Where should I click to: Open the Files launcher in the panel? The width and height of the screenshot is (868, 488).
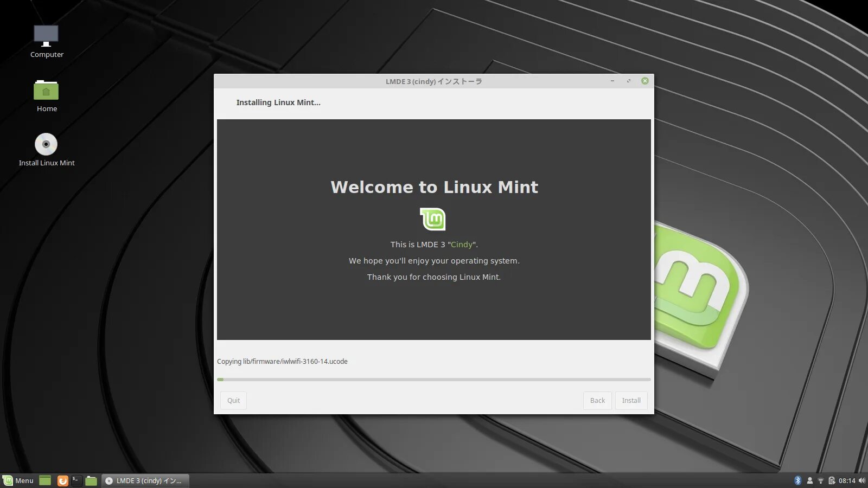[x=91, y=480]
